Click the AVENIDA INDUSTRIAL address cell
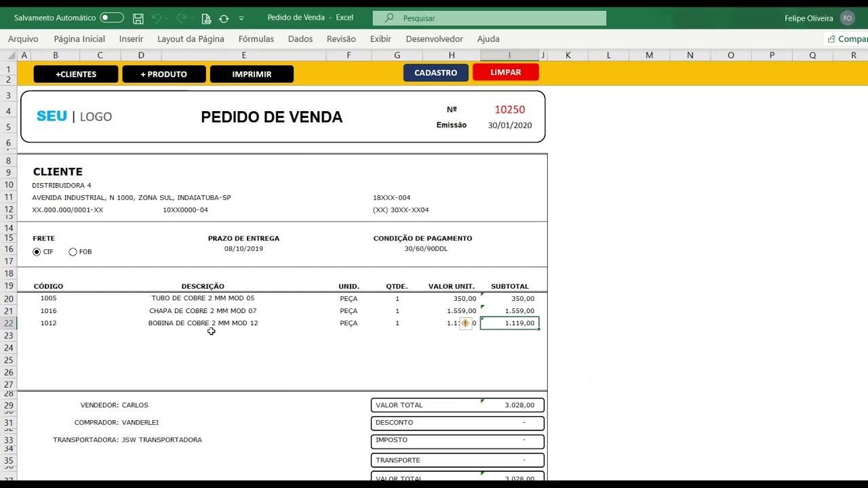Image resolution: width=868 pixels, height=488 pixels. 131,198
